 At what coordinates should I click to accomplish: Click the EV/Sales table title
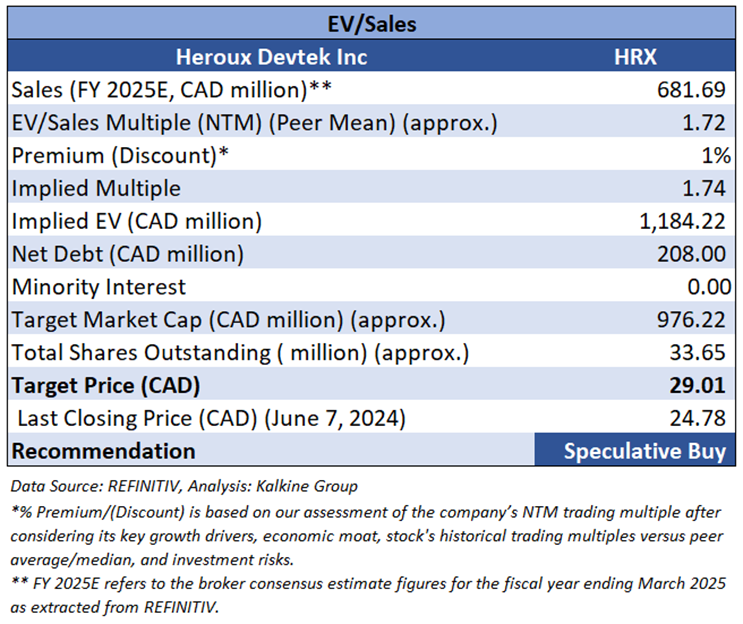pos(371,22)
